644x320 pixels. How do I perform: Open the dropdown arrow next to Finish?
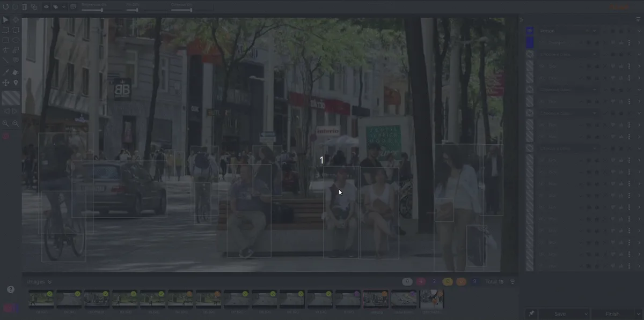(x=638, y=314)
